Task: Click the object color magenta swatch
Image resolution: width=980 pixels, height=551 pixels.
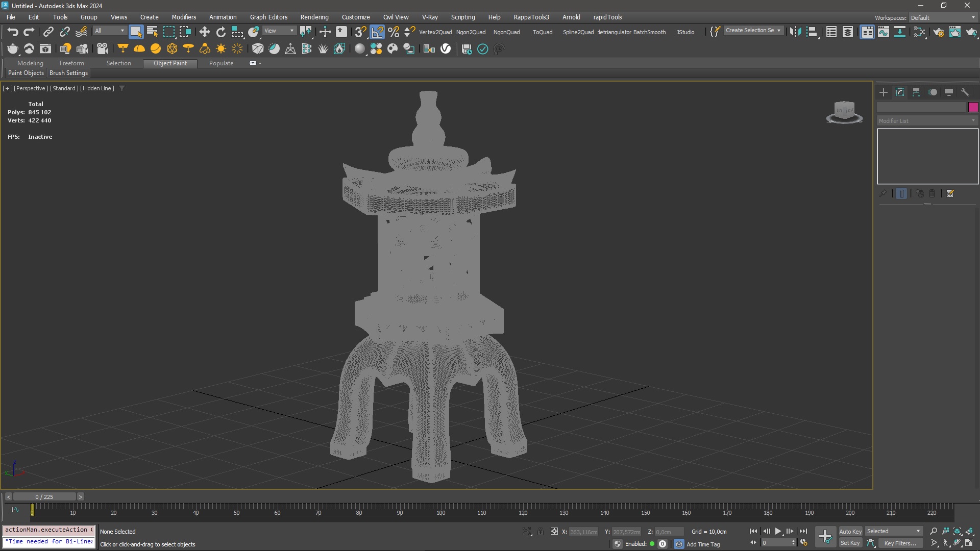Action: (x=973, y=107)
